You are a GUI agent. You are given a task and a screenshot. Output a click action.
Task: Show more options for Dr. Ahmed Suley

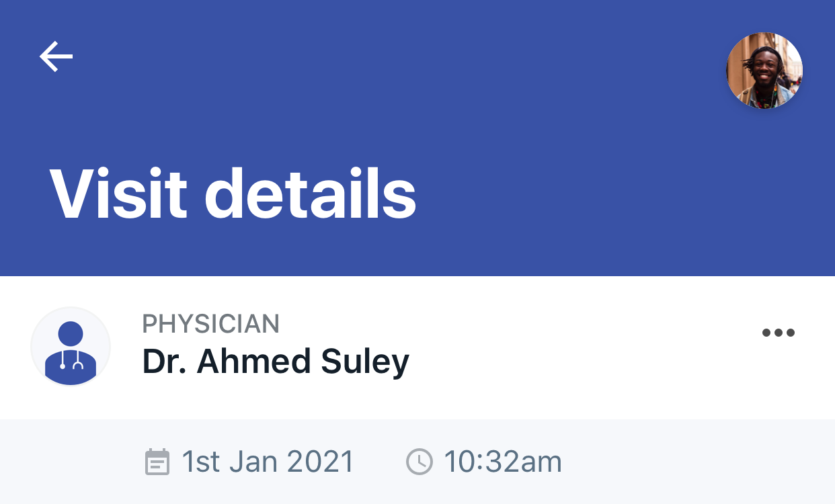pyautogui.click(x=779, y=333)
